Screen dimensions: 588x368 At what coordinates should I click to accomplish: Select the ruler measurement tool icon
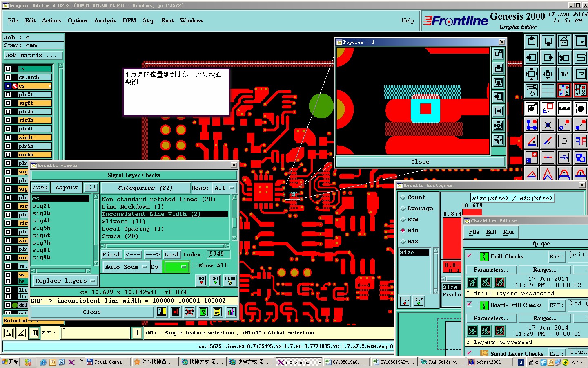[564, 108]
